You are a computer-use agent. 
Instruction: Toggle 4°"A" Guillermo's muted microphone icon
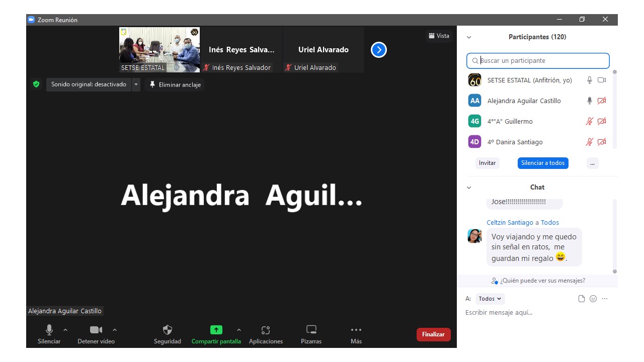(590, 121)
